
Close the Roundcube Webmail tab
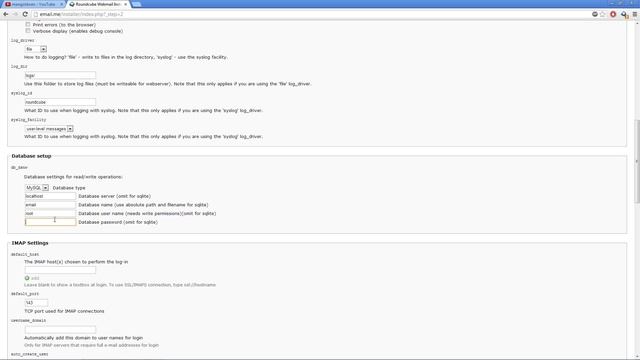[125, 4]
